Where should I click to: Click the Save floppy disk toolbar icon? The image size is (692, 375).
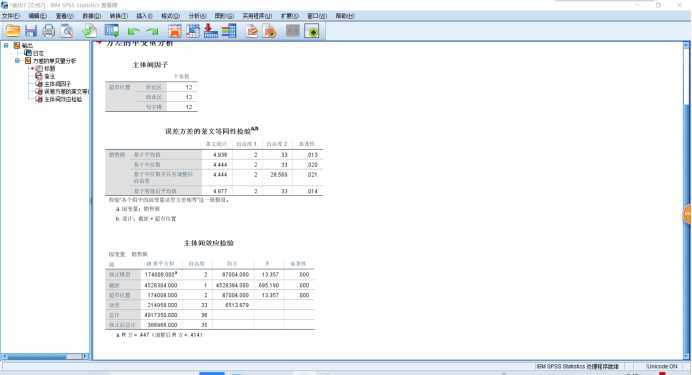pyautogui.click(x=31, y=31)
